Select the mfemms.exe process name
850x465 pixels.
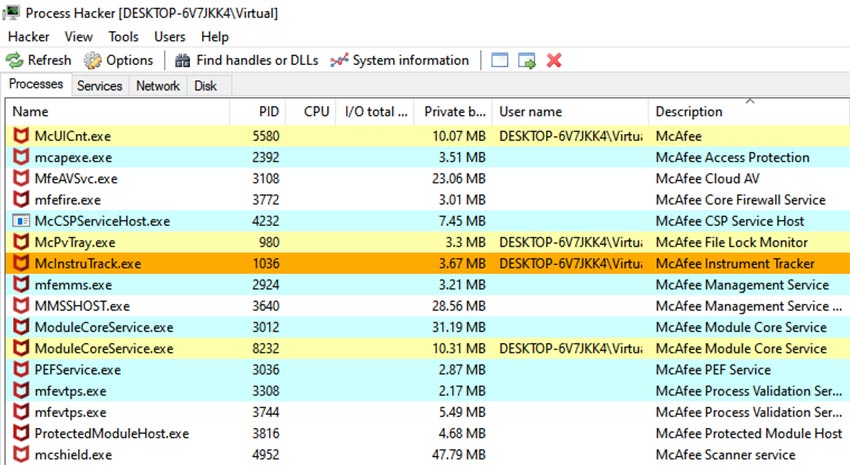tap(73, 285)
